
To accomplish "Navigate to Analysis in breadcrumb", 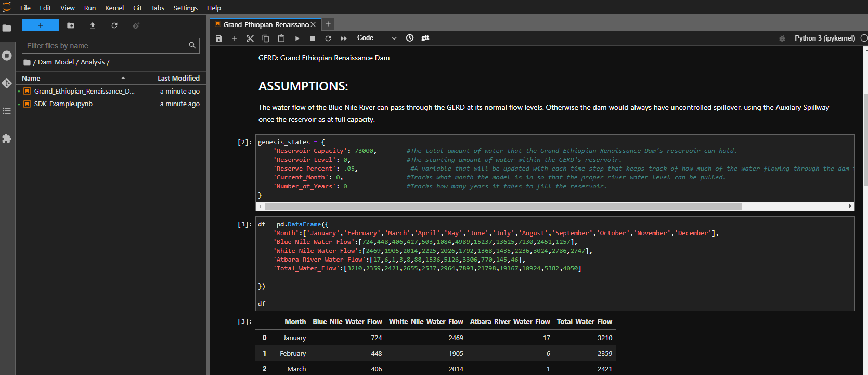I will (x=93, y=62).
